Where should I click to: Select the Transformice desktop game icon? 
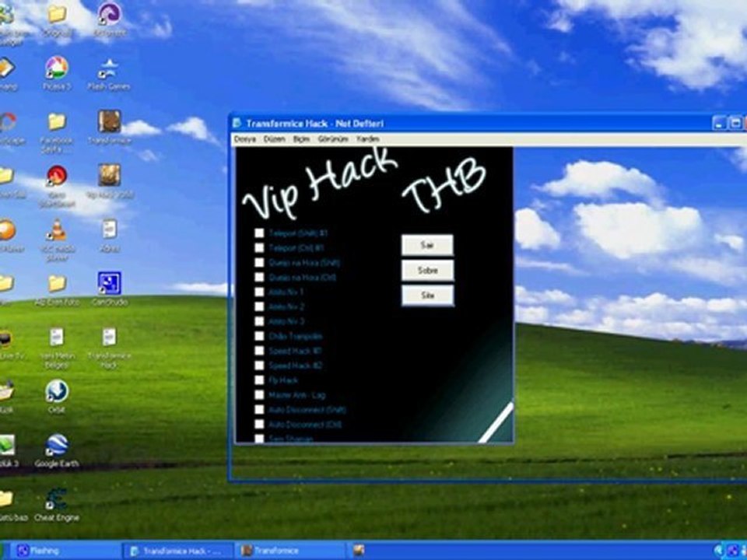109,127
